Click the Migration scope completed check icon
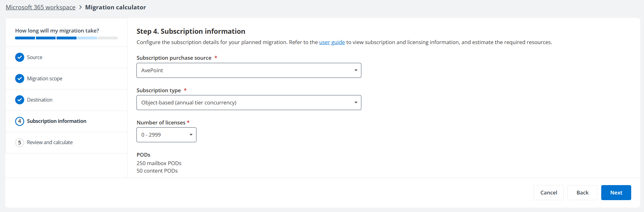The image size is (644, 212). pos(19,78)
